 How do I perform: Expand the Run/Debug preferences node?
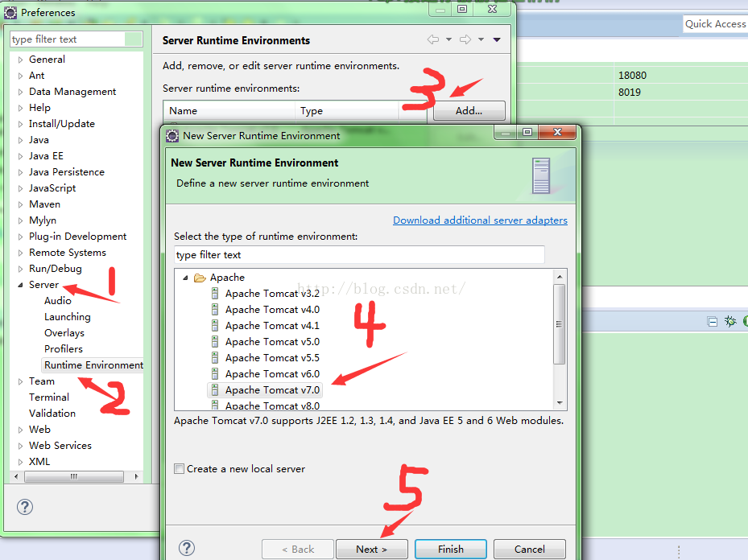(20, 269)
